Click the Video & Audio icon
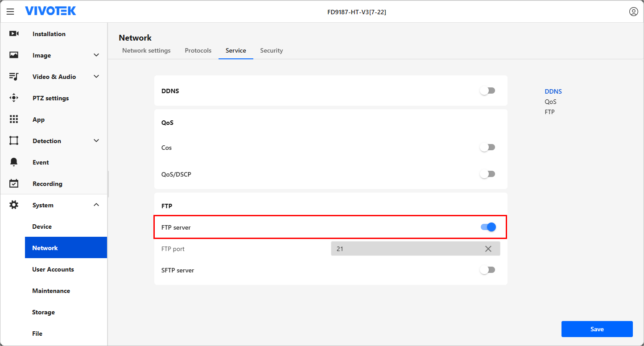Image resolution: width=644 pixels, height=346 pixels. (x=14, y=77)
